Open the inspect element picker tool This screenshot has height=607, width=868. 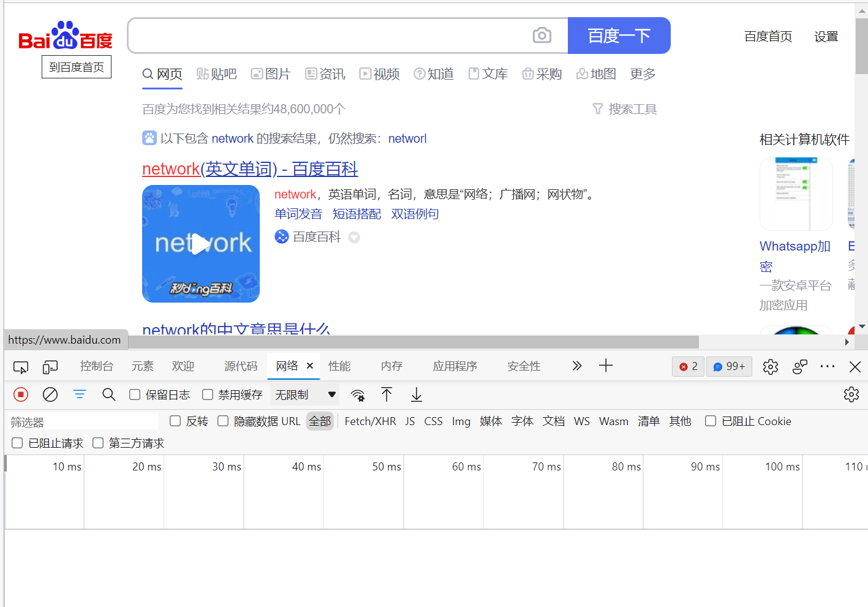pyautogui.click(x=21, y=367)
